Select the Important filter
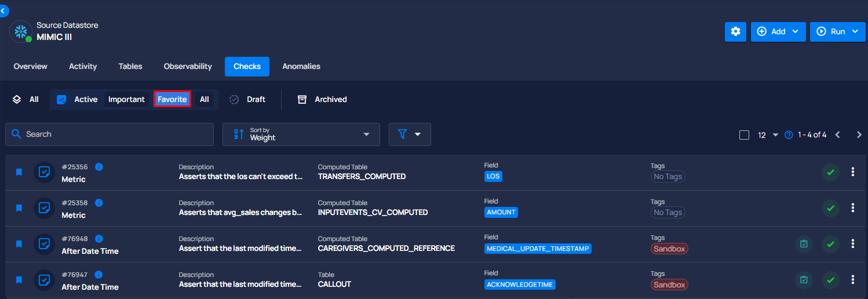The width and height of the screenshot is (868, 299). pyautogui.click(x=126, y=100)
